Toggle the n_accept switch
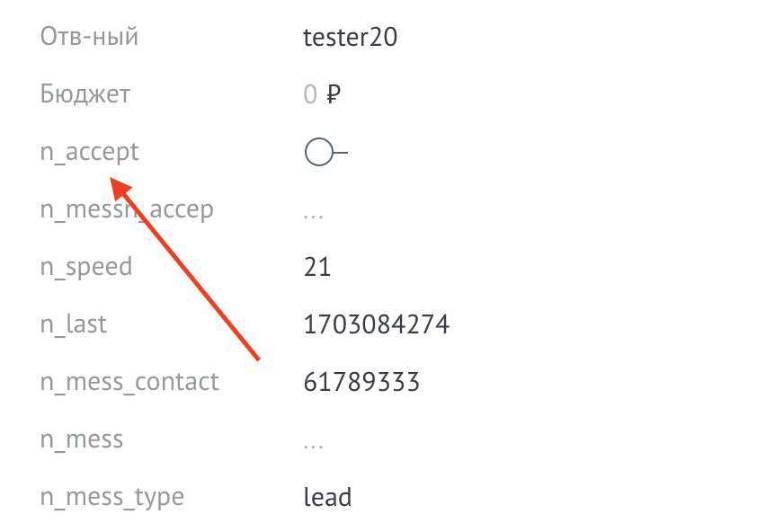Screen dimensions: 766x532 tap(325, 154)
